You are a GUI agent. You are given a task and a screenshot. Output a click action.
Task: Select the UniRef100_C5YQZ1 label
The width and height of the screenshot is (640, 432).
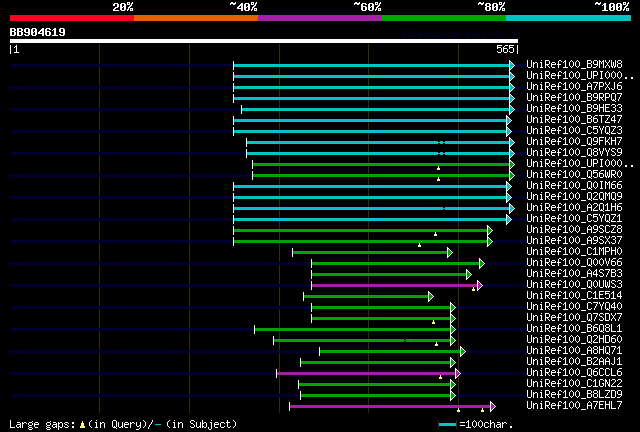(x=574, y=219)
